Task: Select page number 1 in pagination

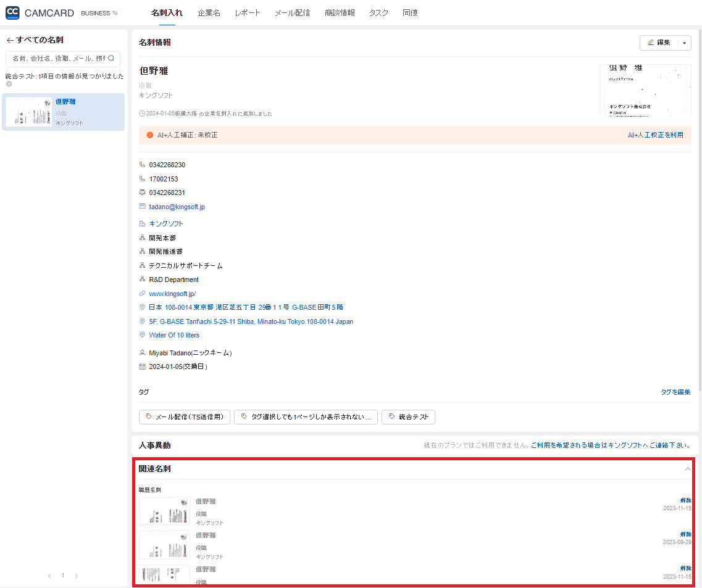Action: (x=63, y=576)
